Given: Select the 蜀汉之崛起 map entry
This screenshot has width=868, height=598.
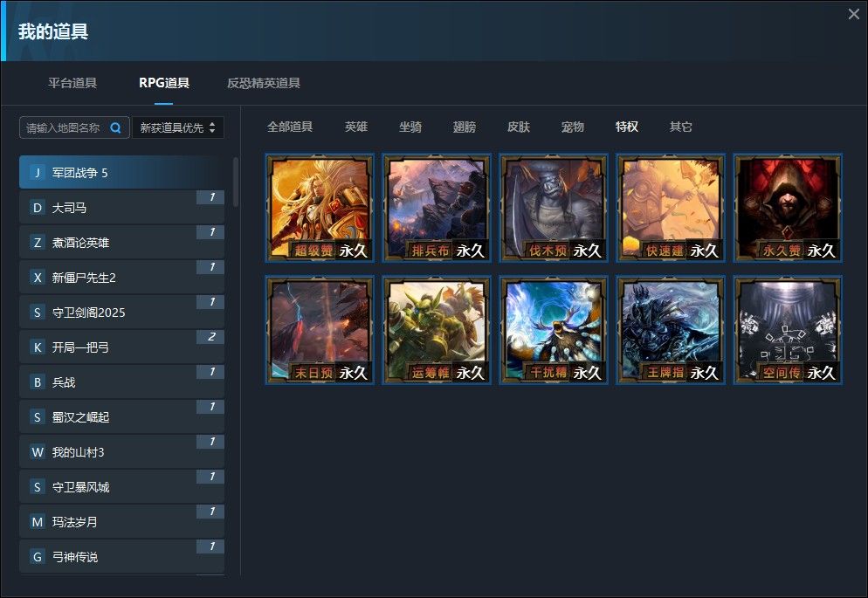Looking at the screenshot, I should [x=121, y=416].
